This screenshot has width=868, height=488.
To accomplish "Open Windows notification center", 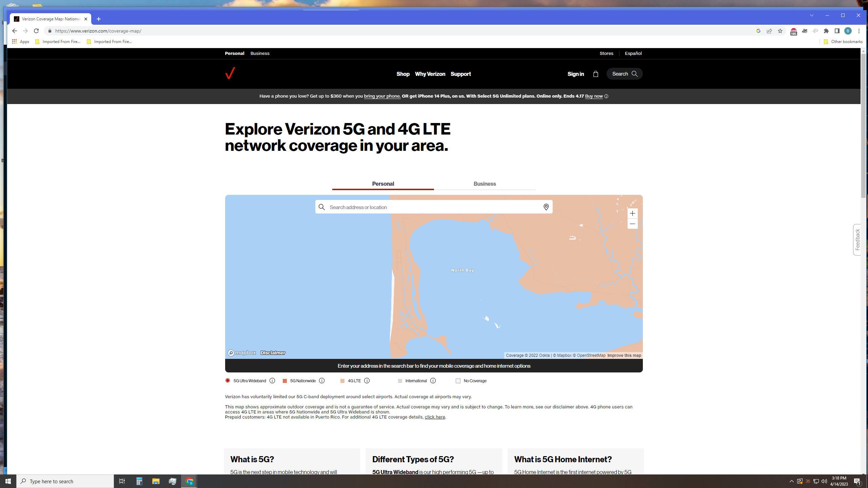I will (858, 481).
